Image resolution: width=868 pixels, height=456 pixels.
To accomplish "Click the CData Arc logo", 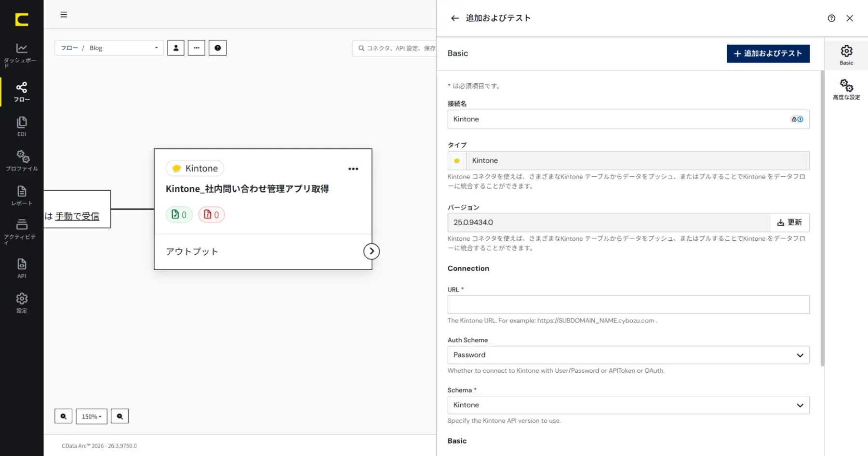I will coord(22,19).
